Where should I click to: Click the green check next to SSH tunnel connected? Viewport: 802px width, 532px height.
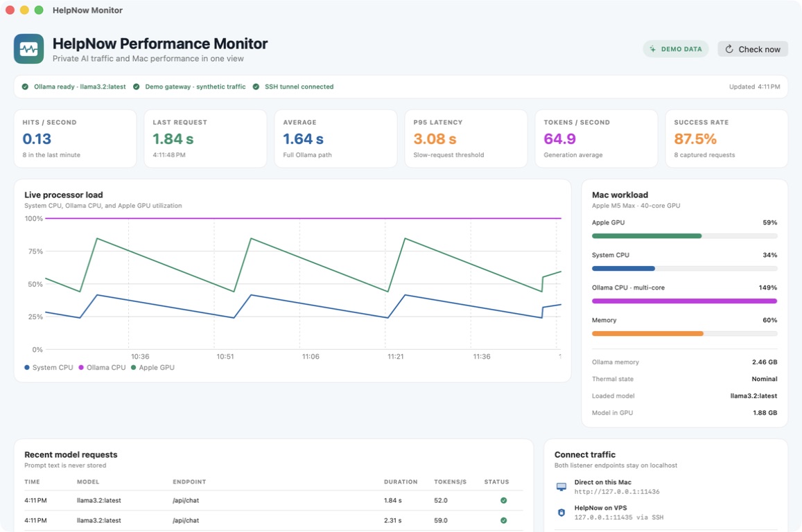tap(256, 87)
